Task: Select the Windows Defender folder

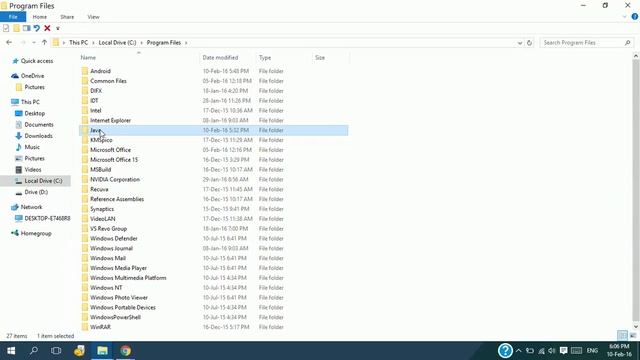Action: coord(113,238)
